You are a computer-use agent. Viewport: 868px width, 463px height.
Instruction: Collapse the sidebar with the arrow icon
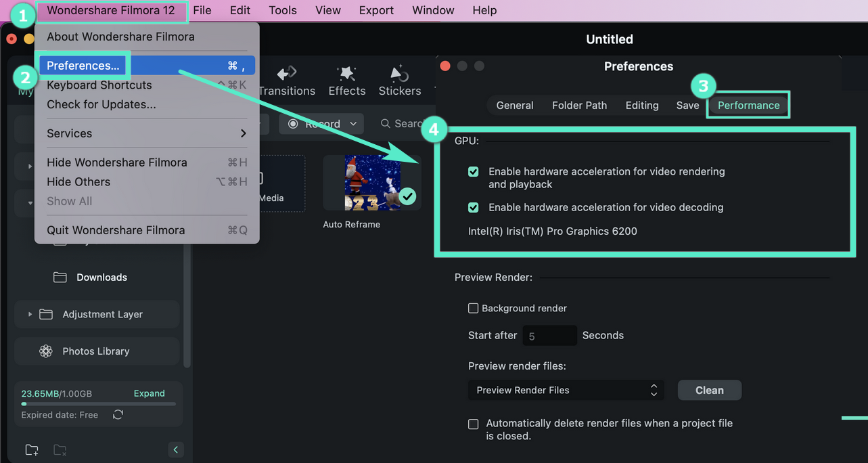[x=175, y=449]
